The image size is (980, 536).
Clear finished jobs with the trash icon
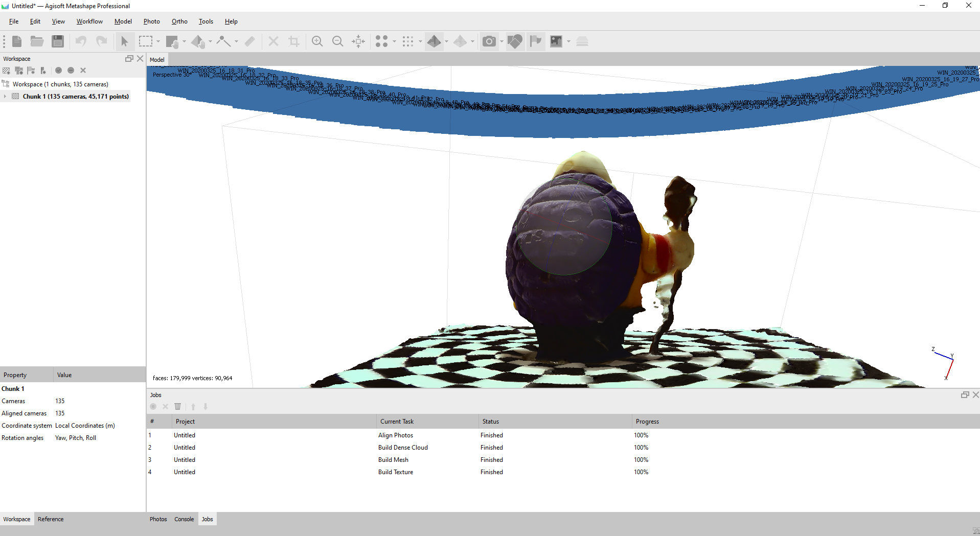click(177, 407)
